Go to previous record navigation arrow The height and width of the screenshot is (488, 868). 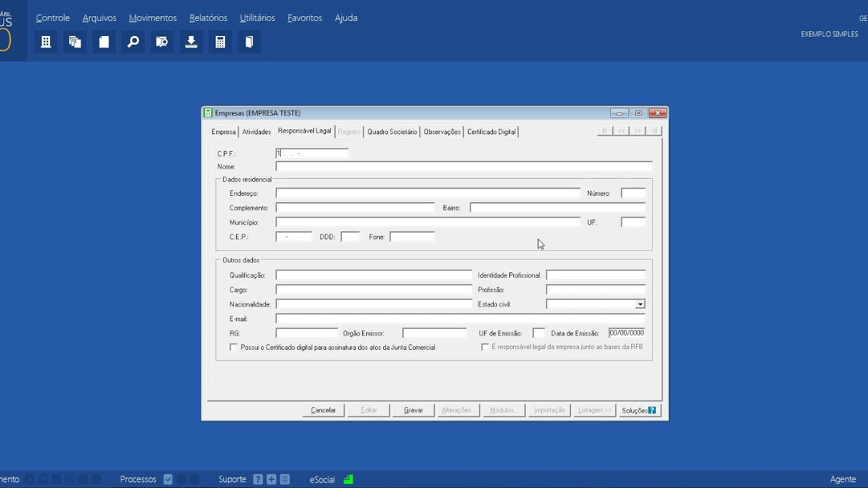621,131
